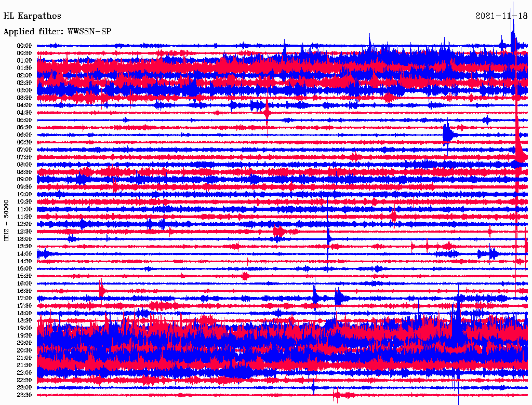Select the 09:00 time label
The width and height of the screenshot is (532, 405).
[24, 180]
